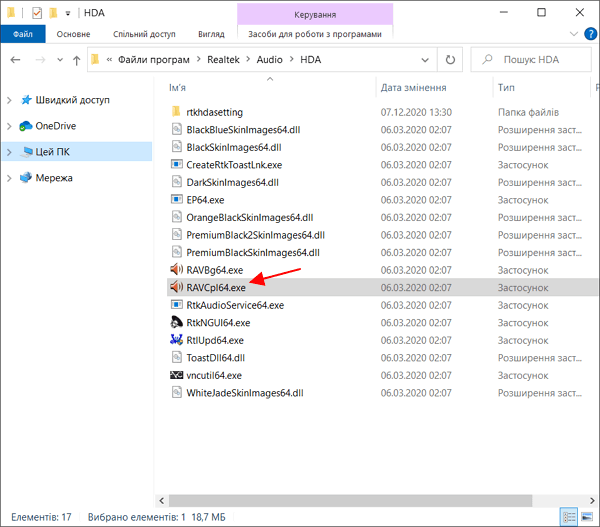
Task: Open recent locations dropdown arrow
Action: click(x=60, y=60)
